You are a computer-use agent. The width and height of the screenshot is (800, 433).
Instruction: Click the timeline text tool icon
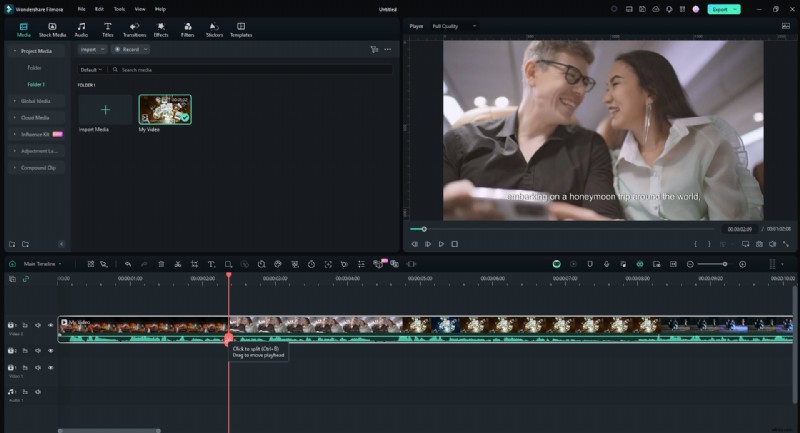[x=211, y=264]
